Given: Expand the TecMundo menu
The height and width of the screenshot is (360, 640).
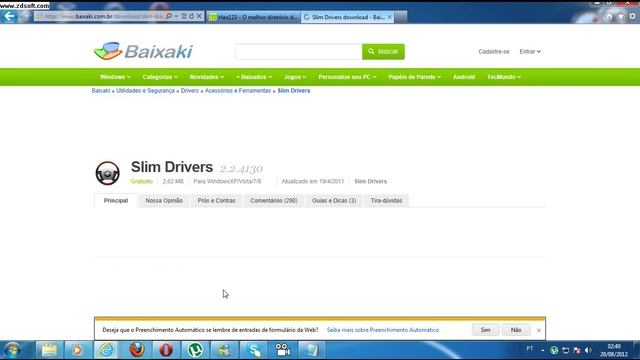Looking at the screenshot, I should coord(504,77).
